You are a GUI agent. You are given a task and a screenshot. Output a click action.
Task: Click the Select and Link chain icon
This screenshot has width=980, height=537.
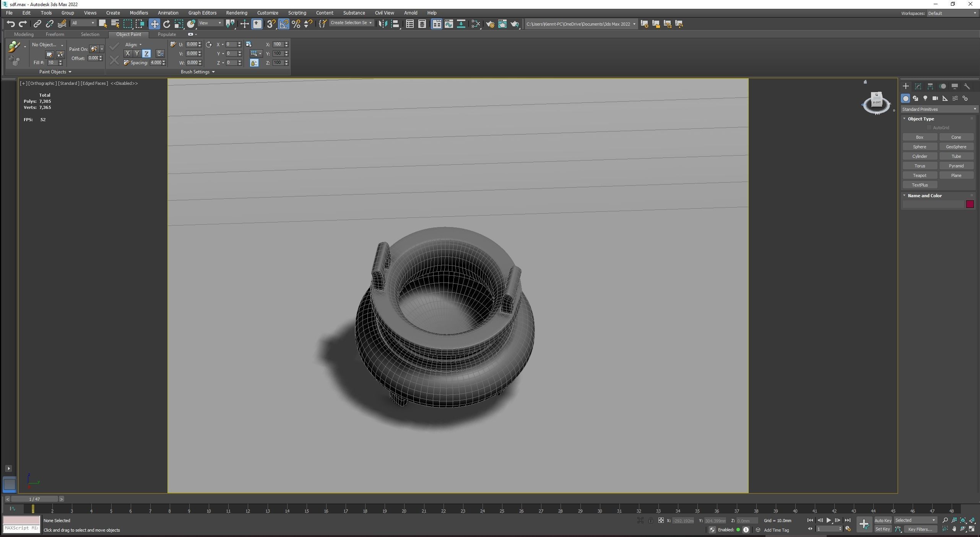point(37,24)
